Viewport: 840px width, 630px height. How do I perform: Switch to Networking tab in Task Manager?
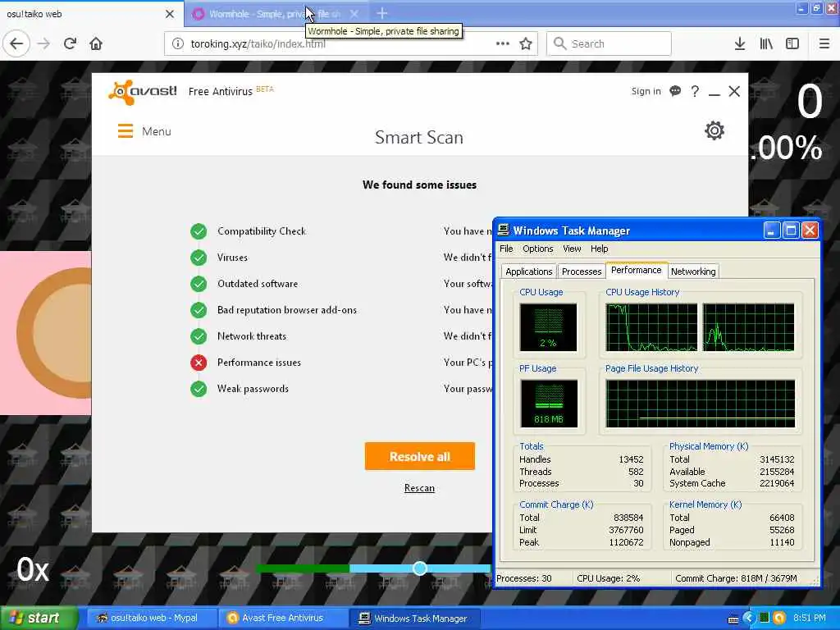693,272
